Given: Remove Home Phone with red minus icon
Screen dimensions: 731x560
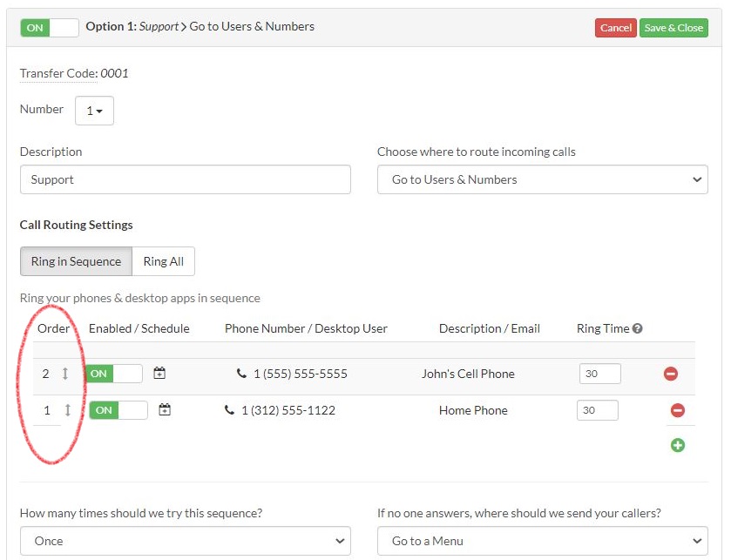Looking at the screenshot, I should [x=678, y=410].
